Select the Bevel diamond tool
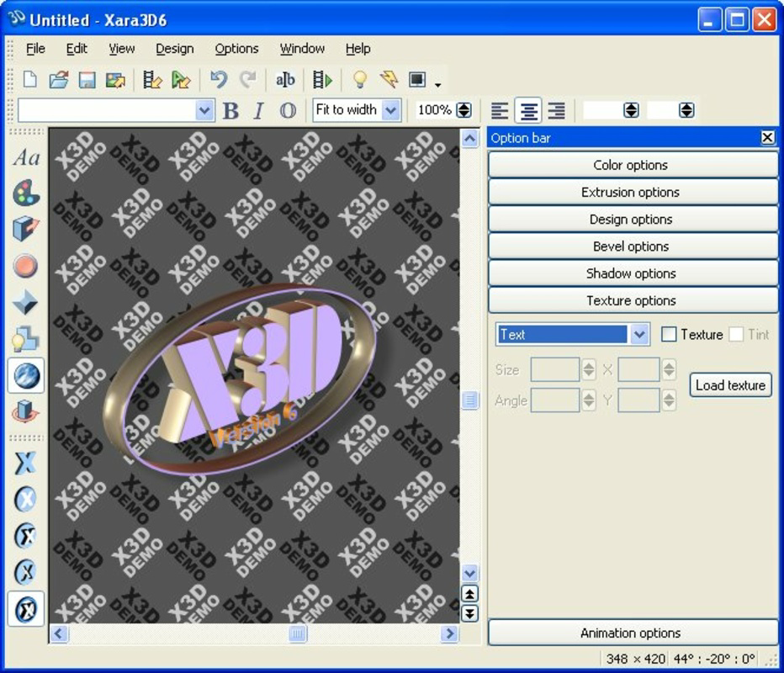The height and width of the screenshot is (673, 784). (26, 303)
